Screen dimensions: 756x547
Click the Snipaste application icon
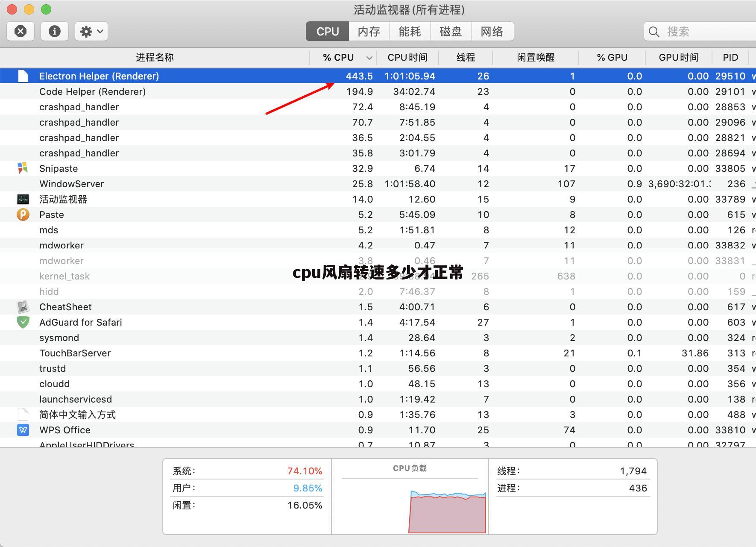coord(23,168)
